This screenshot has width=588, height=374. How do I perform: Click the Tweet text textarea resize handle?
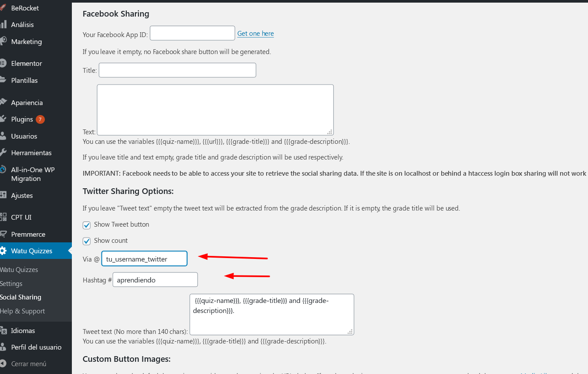(x=350, y=331)
